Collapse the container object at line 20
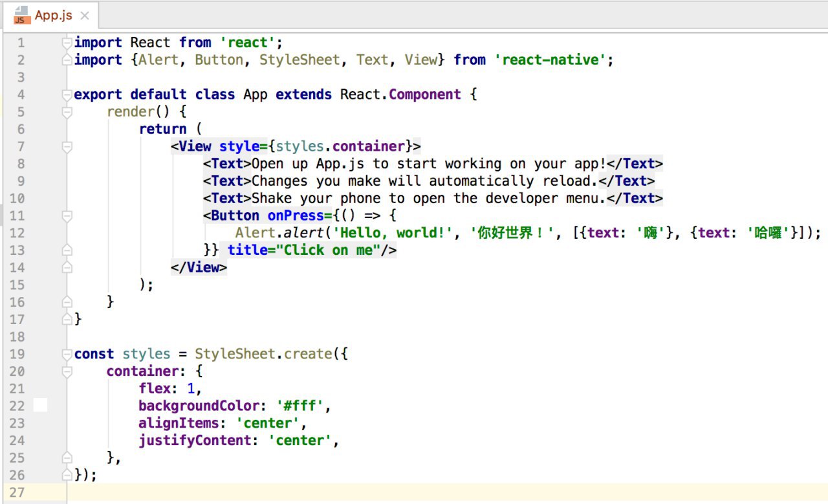 (67, 371)
